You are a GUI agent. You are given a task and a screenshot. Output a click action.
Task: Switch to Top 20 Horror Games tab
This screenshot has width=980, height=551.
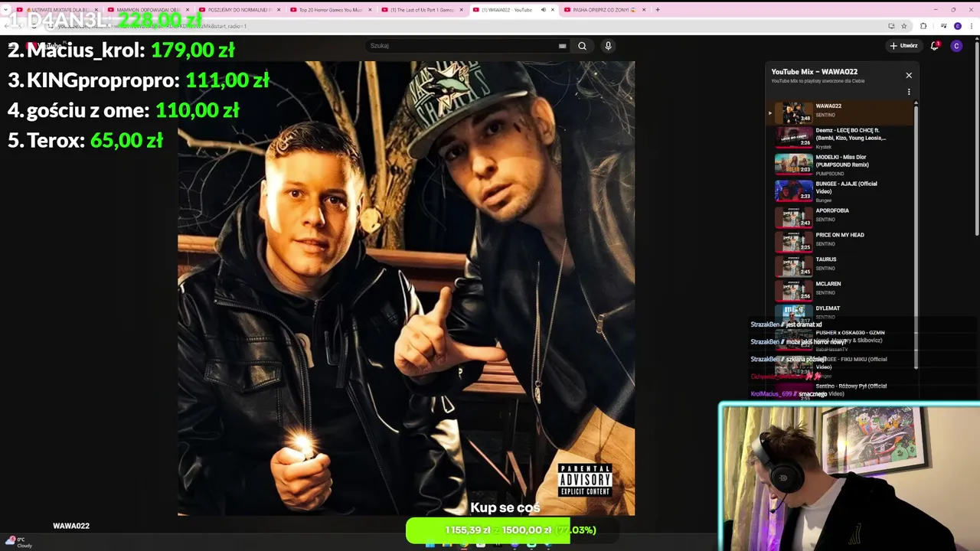point(331,10)
